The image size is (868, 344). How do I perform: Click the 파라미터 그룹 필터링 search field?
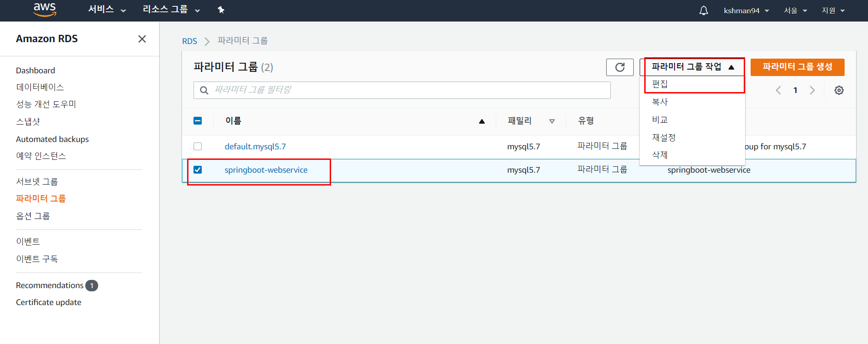point(402,90)
